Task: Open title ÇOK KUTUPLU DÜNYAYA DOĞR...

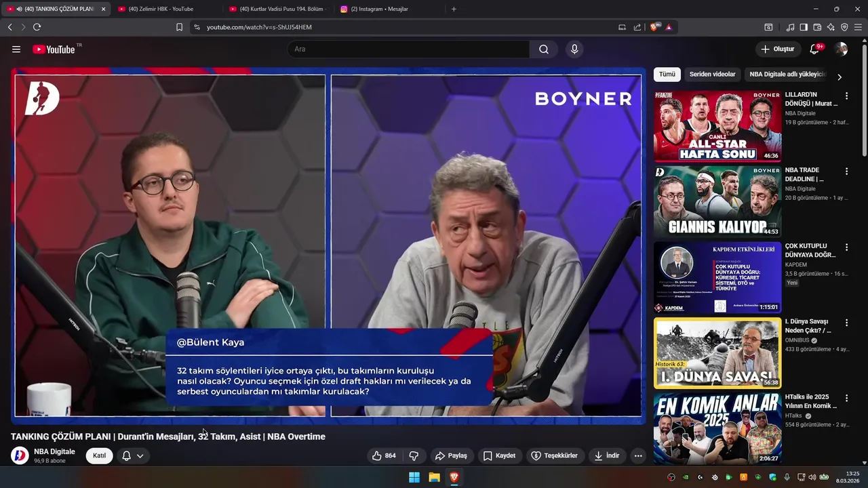Action: pos(810,251)
